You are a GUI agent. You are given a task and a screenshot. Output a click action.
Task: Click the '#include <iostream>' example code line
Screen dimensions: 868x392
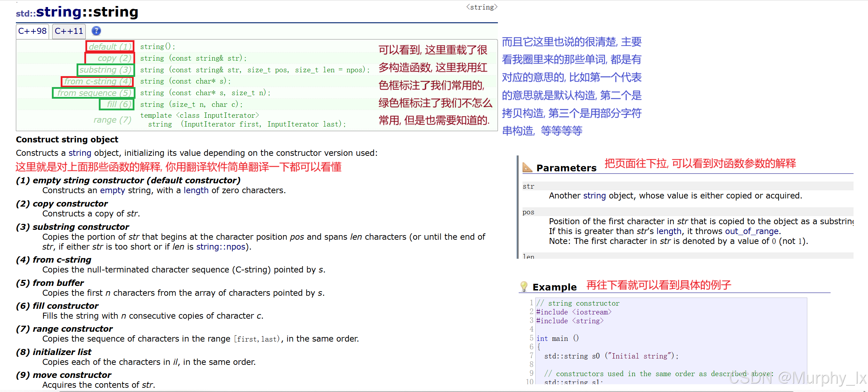tap(573, 312)
